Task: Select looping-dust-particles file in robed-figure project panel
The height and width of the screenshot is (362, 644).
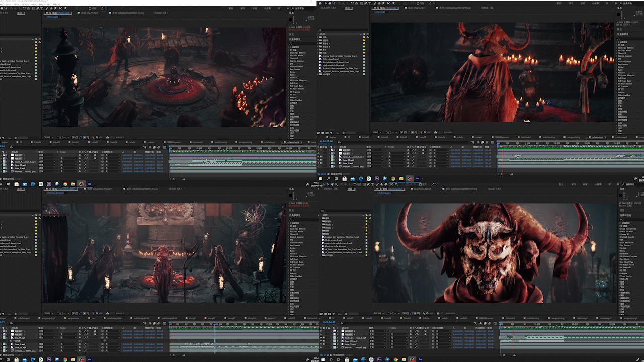Action: 339,56
